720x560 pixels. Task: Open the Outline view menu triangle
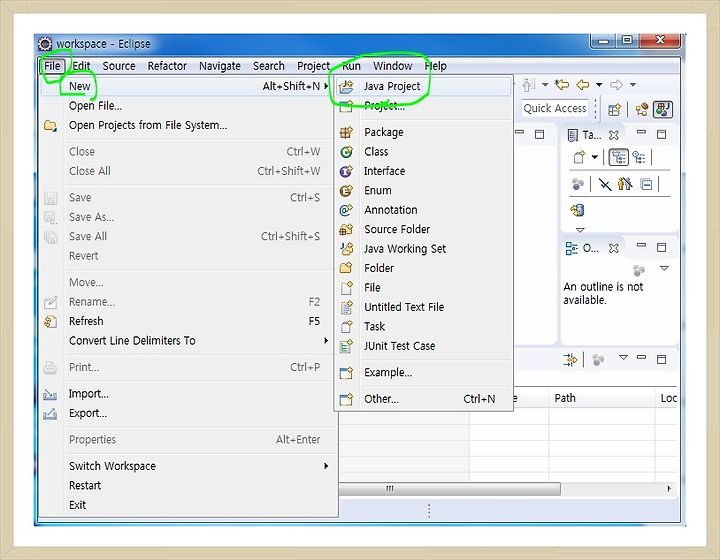(664, 268)
